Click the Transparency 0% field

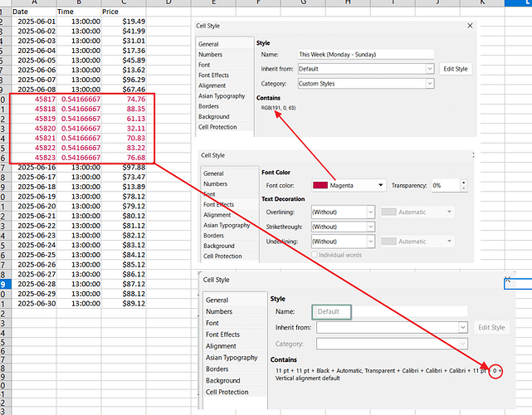tap(446, 186)
